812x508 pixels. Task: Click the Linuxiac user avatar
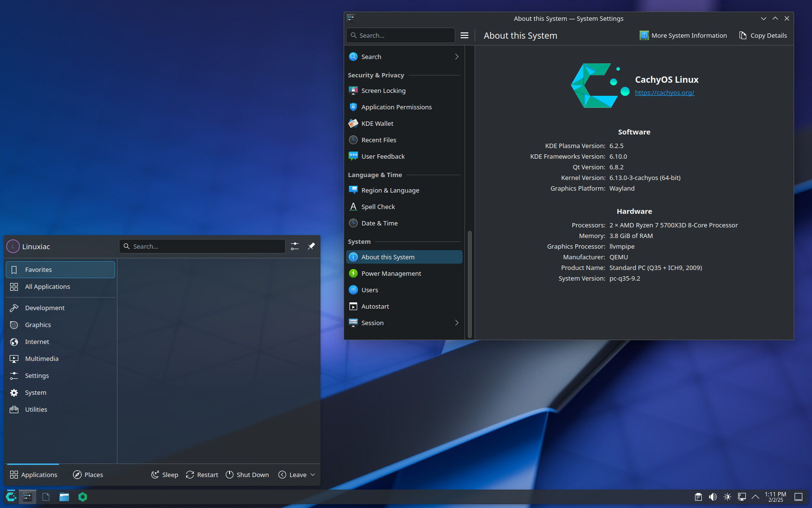[13, 246]
